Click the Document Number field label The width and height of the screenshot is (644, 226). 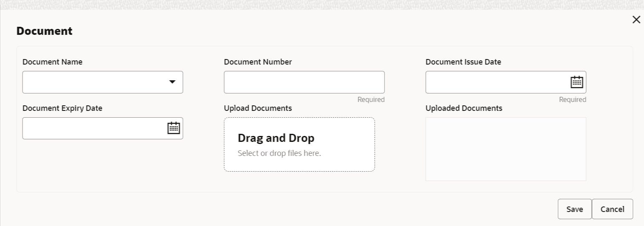pyautogui.click(x=258, y=62)
